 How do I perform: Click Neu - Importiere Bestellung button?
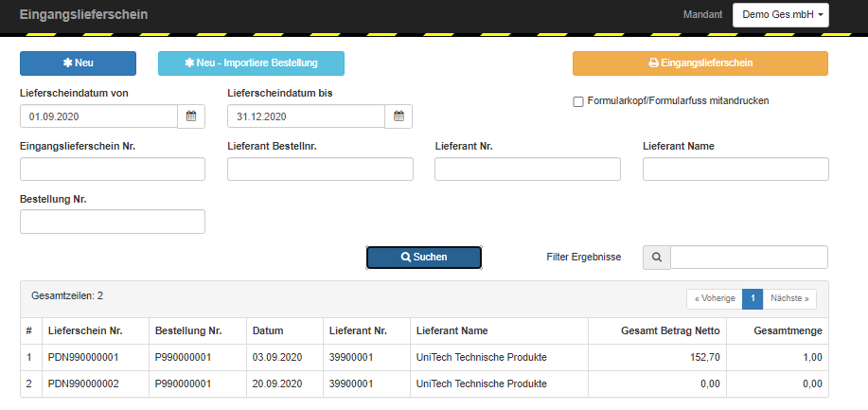tap(252, 63)
